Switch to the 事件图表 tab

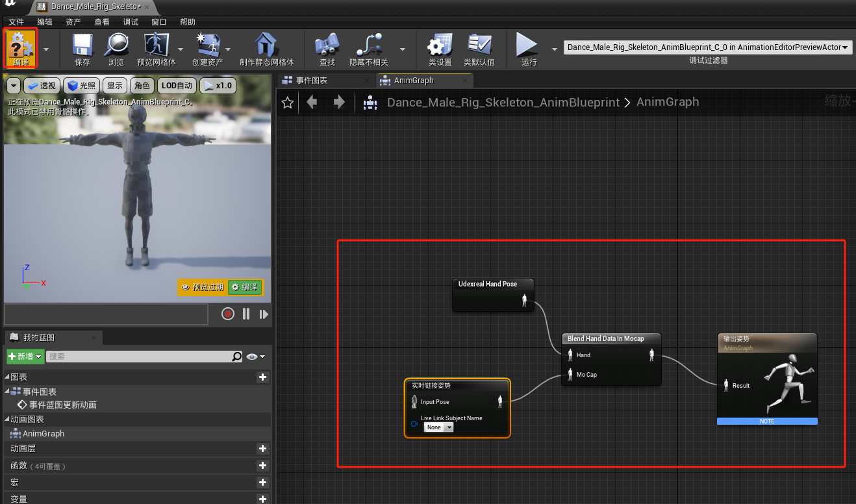click(312, 81)
